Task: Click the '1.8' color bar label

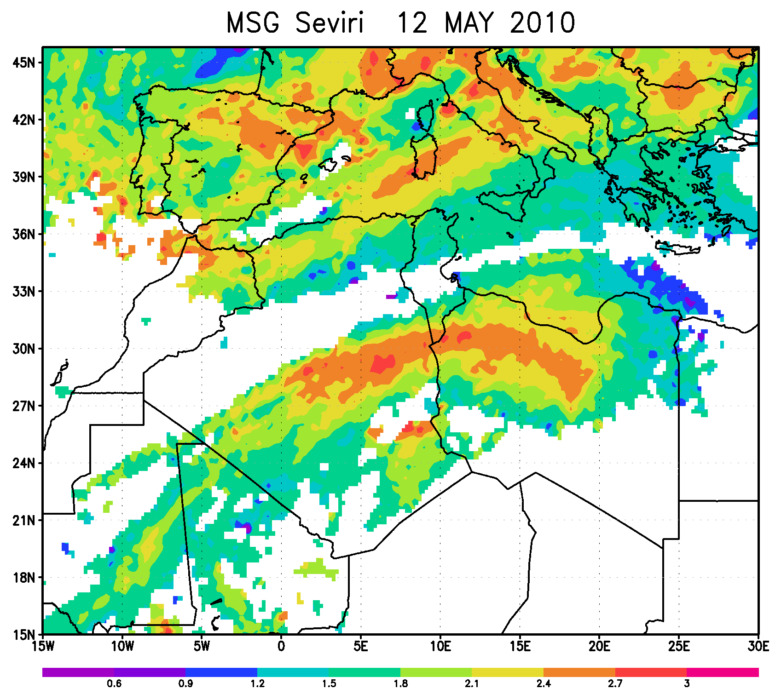Action: point(400,684)
